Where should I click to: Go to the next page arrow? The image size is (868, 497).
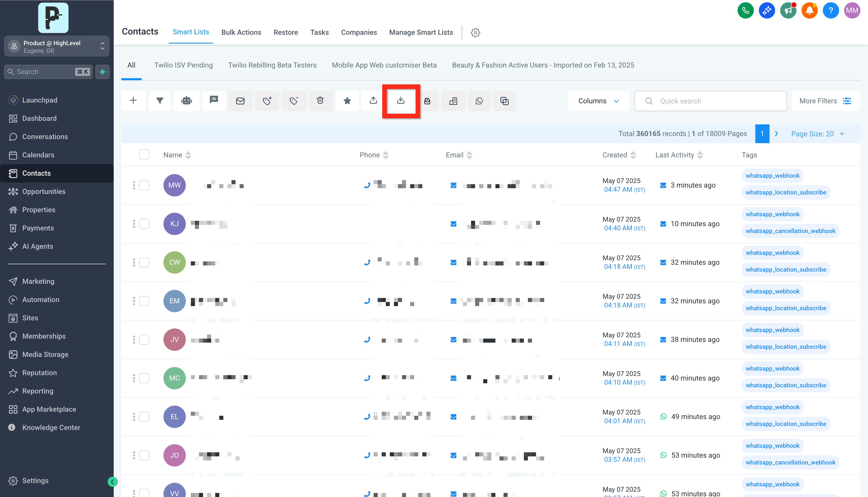[x=777, y=134]
